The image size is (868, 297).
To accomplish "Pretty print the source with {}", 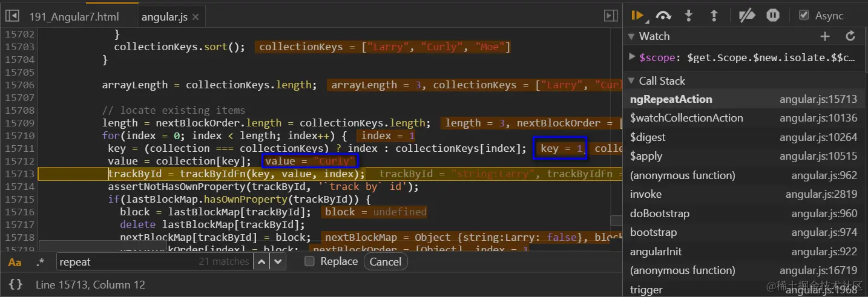I will [x=16, y=284].
